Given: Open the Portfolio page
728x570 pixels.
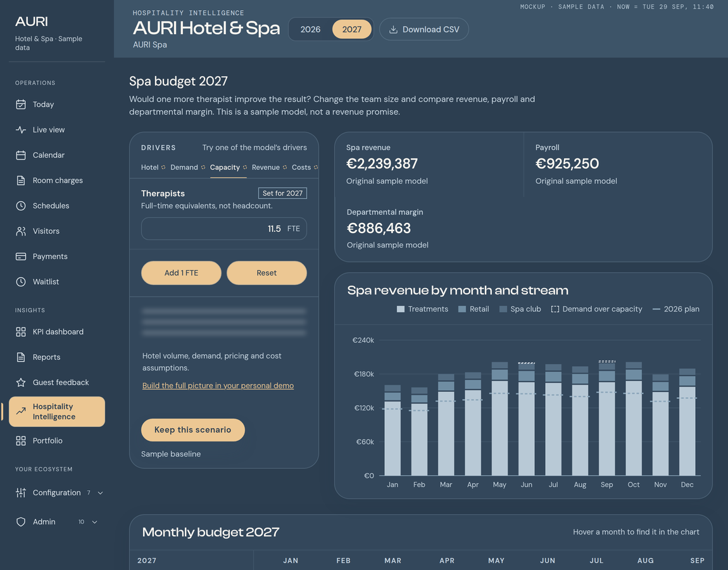Looking at the screenshot, I should pos(56,441).
